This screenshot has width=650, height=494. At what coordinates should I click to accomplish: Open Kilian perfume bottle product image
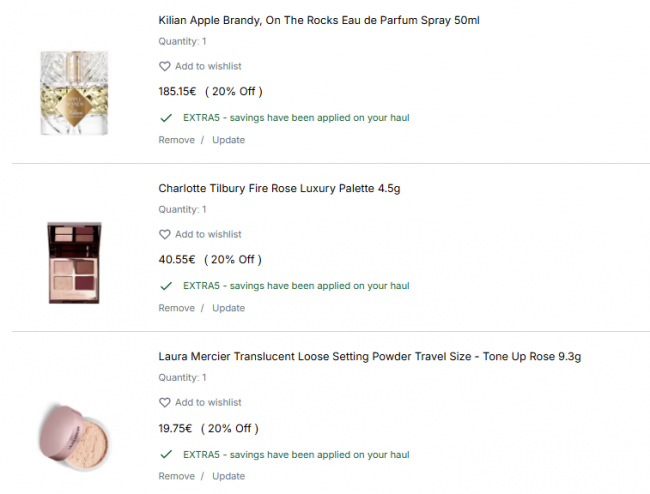point(74,93)
